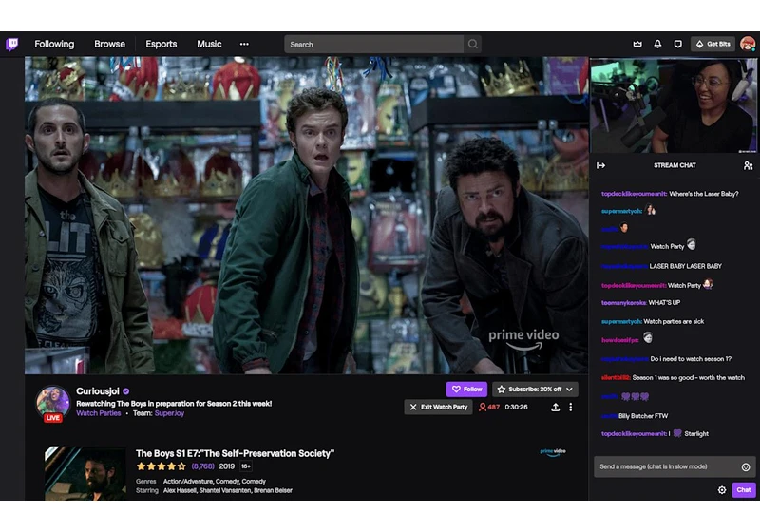Focus the Search input field
Viewport: 760px width, 532px height.
[373, 44]
